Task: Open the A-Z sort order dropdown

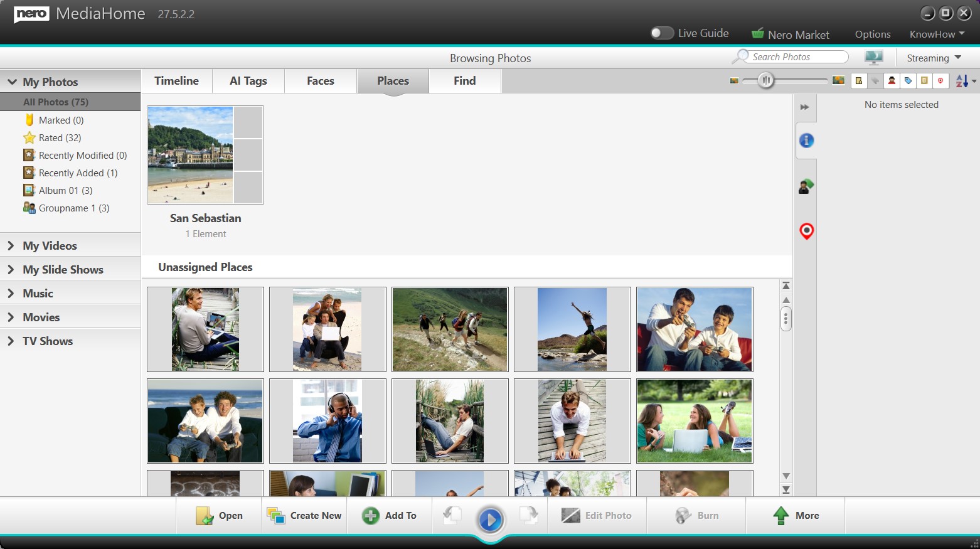Action: pyautogui.click(x=966, y=81)
